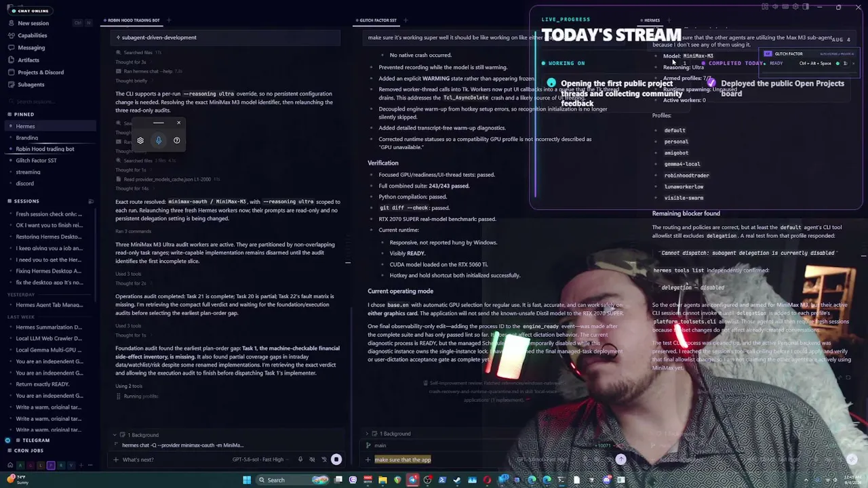This screenshot has height=488, width=868.
Task: Collapse the Pinned section header
Action: [x=20, y=115]
